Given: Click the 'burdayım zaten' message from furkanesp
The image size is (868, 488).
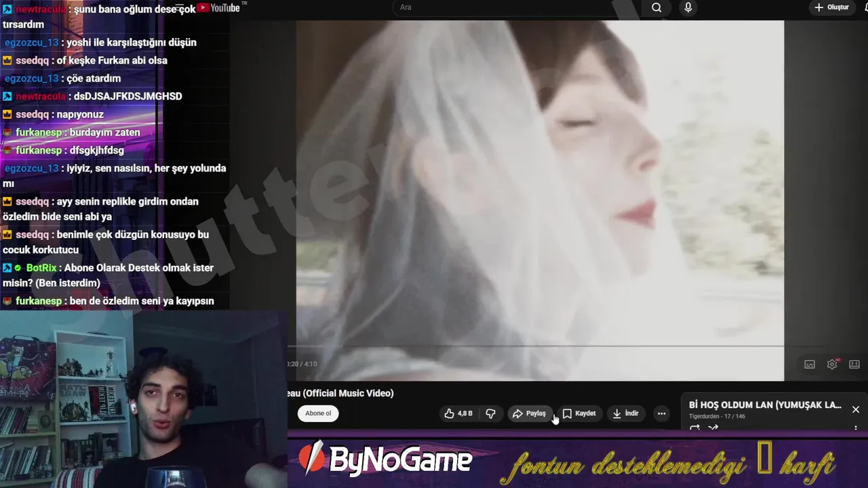Looking at the screenshot, I should 104,132.
